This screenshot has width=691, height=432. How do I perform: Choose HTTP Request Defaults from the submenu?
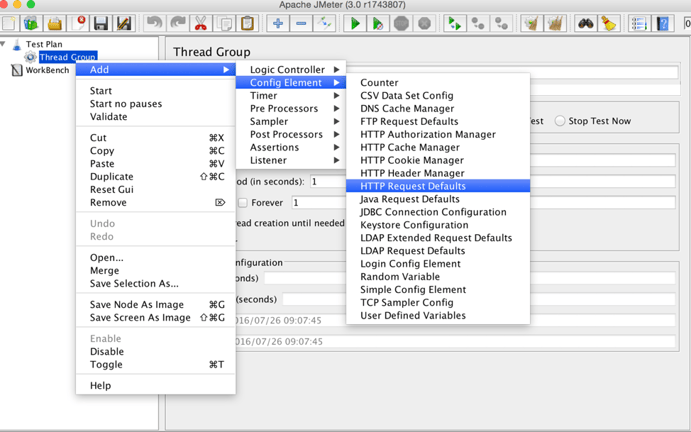pyautogui.click(x=438, y=186)
